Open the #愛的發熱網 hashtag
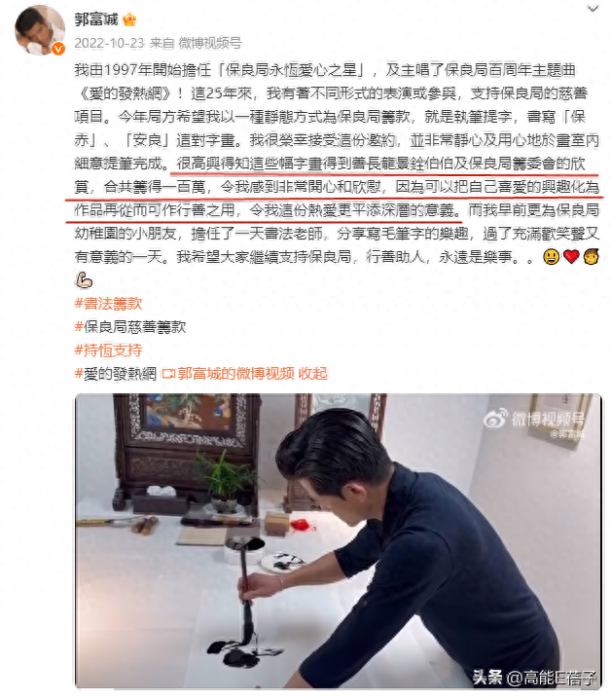 (x=115, y=373)
